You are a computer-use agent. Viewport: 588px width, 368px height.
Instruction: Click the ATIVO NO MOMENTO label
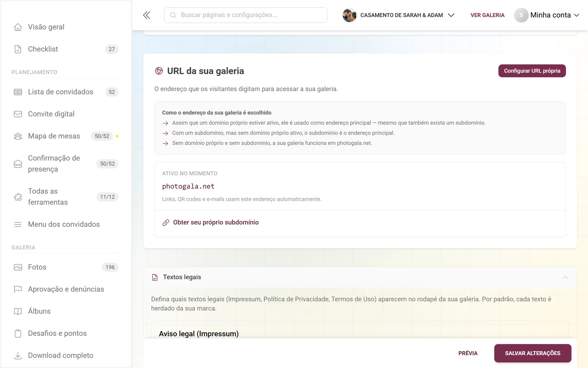click(190, 173)
